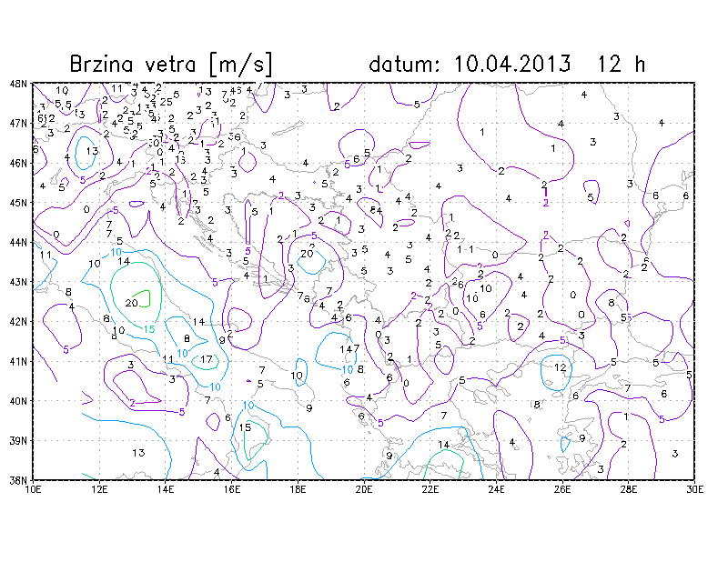Click the 24E longitude axis label
This screenshot has width=728, height=562.
coord(496,489)
